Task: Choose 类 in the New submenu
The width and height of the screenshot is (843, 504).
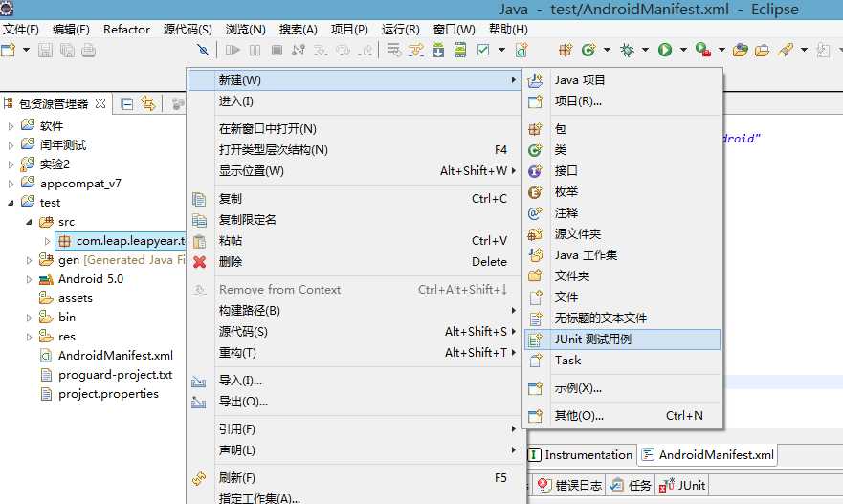Action: click(x=622, y=150)
